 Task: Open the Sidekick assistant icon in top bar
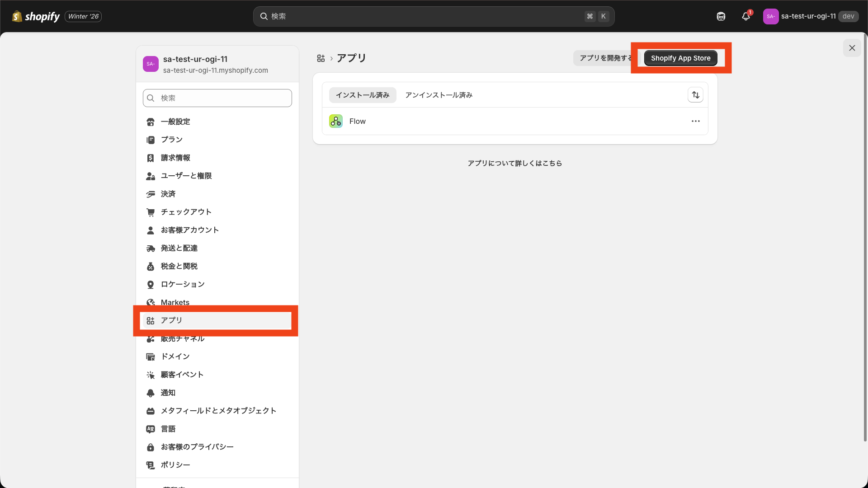(x=721, y=16)
